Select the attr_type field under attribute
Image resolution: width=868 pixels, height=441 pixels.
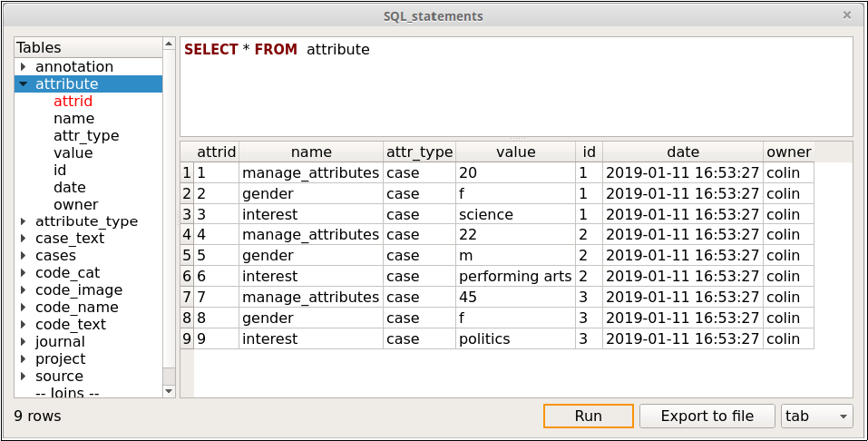[x=86, y=136]
